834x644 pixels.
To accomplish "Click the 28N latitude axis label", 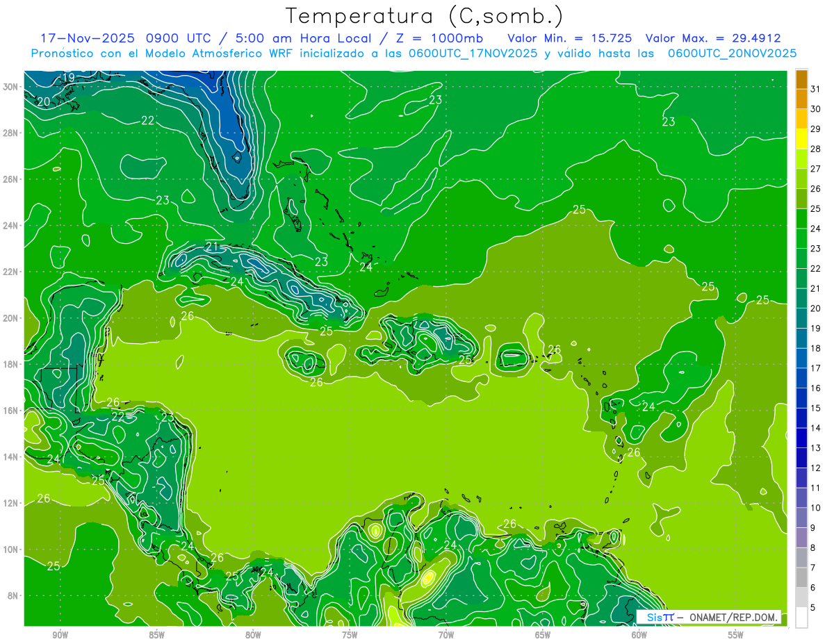I will point(12,133).
